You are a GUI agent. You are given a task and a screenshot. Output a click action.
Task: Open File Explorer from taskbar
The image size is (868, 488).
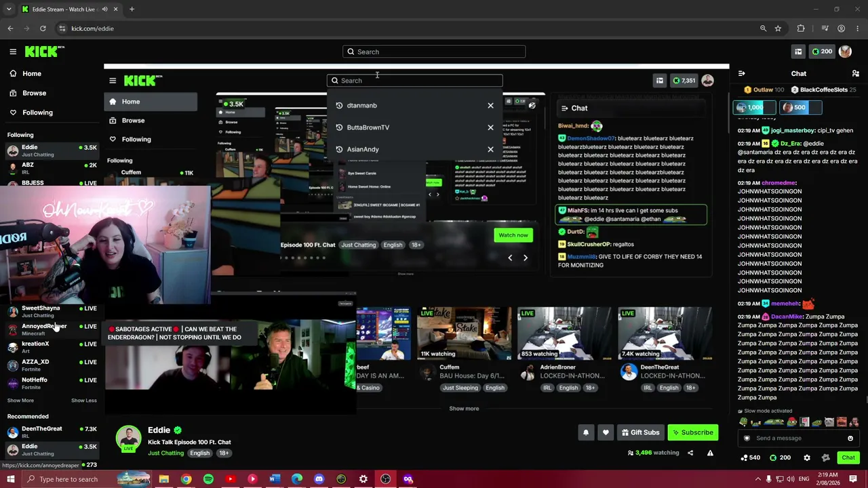pyautogui.click(x=163, y=479)
